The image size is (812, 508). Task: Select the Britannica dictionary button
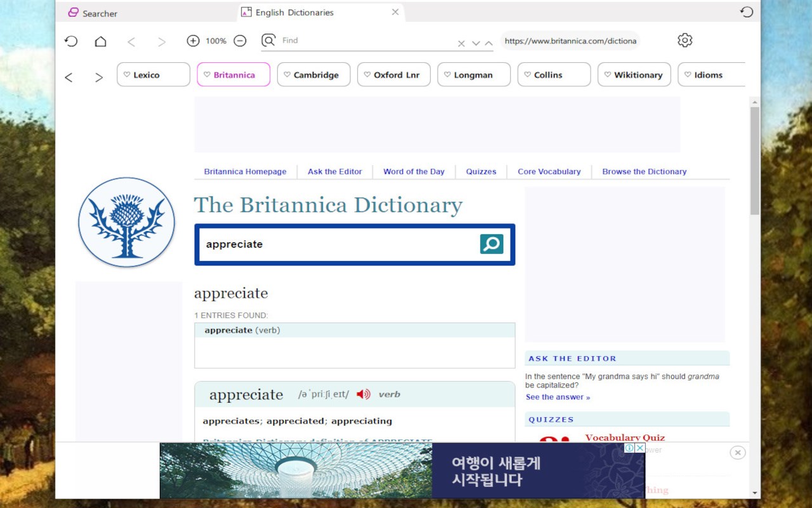click(x=233, y=74)
